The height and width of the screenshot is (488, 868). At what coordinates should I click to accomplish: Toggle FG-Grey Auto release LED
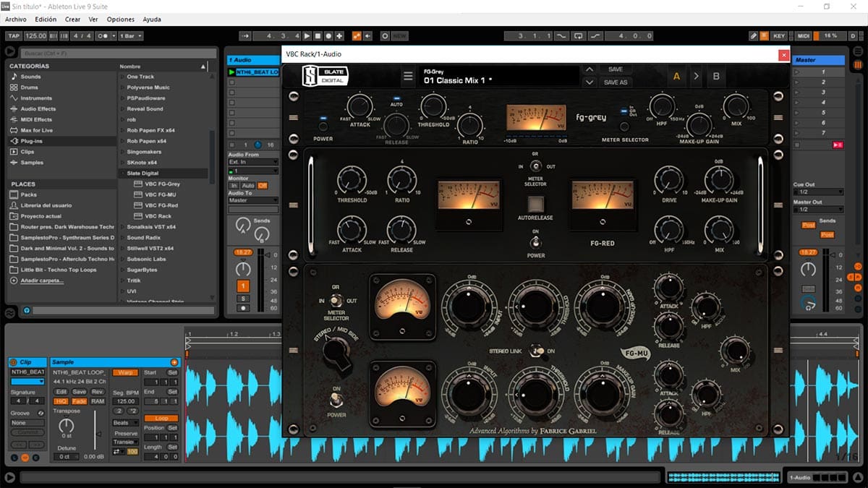click(x=396, y=98)
